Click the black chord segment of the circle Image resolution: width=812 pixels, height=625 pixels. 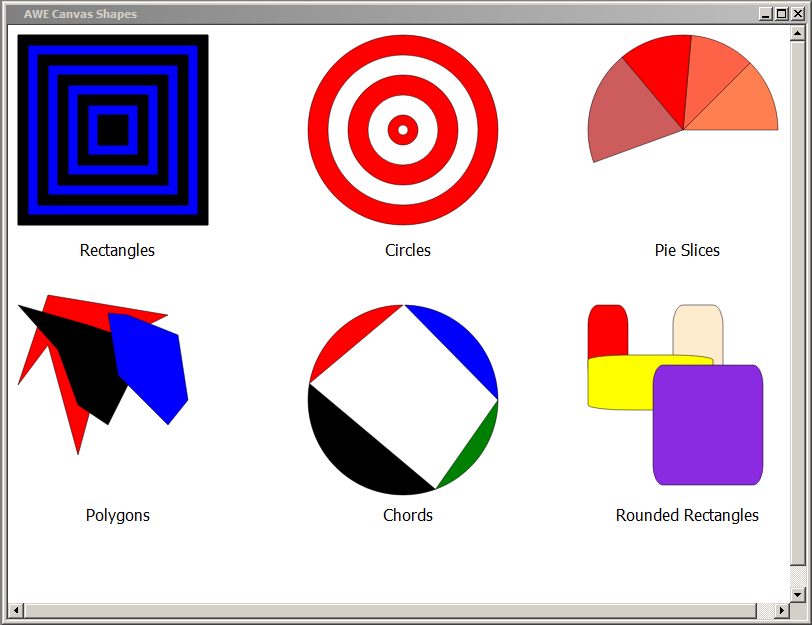click(357, 450)
